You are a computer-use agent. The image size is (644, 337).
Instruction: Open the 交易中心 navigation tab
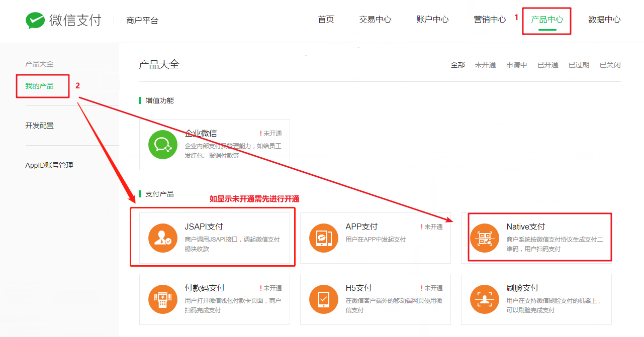coord(375,20)
